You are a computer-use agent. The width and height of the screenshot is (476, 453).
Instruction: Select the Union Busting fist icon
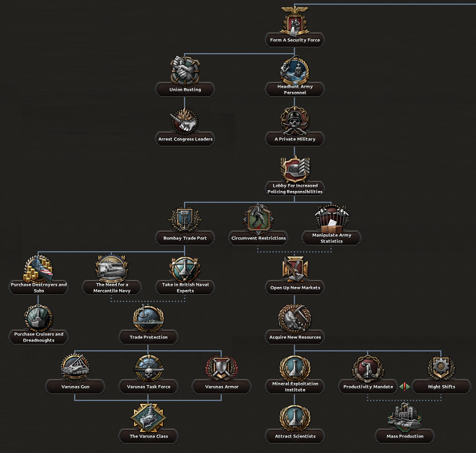point(185,71)
